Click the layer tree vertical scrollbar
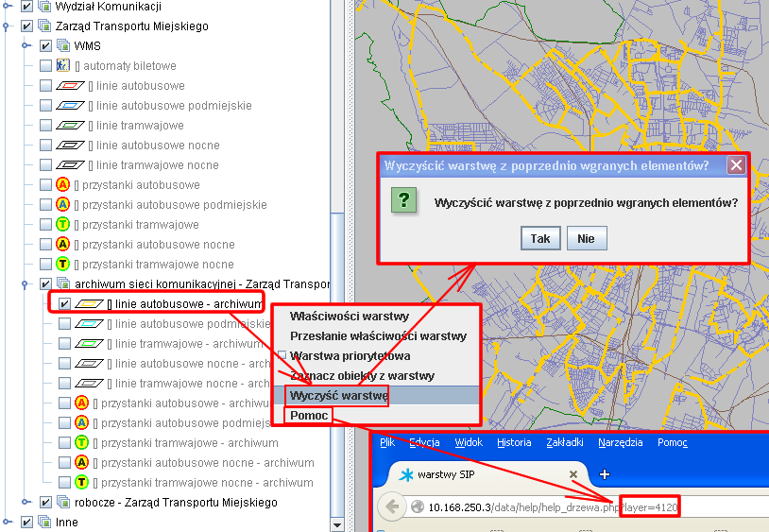The image size is (769, 532). 337,283
